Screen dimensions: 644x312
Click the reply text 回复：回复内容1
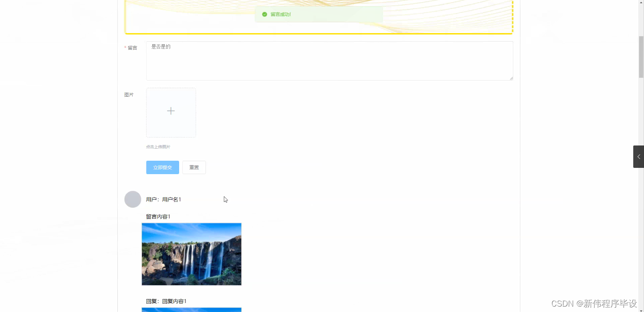tap(166, 301)
